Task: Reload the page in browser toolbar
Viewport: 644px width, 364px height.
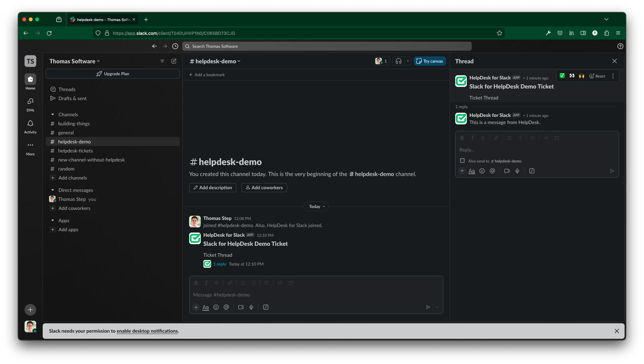Action: 49,33
